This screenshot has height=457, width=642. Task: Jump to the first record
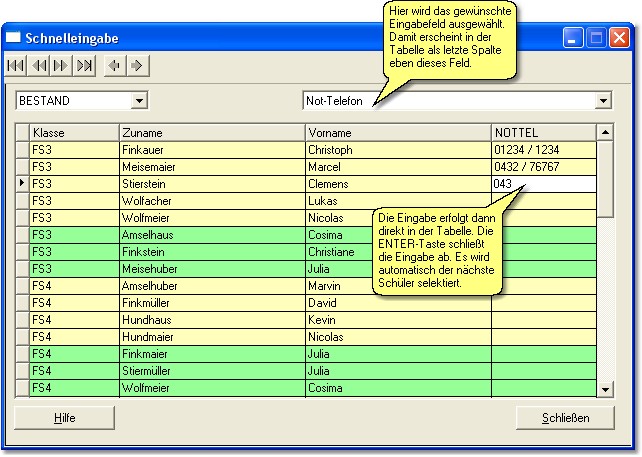point(16,66)
